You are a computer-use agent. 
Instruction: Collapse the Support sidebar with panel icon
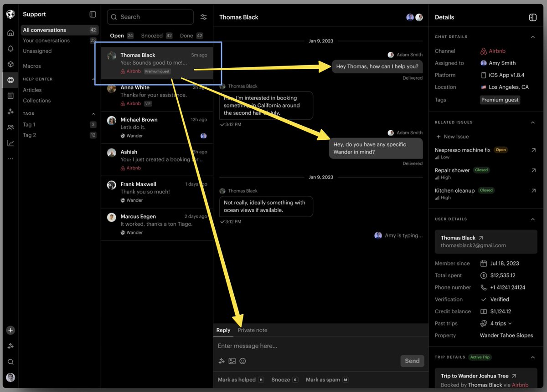[93, 15]
